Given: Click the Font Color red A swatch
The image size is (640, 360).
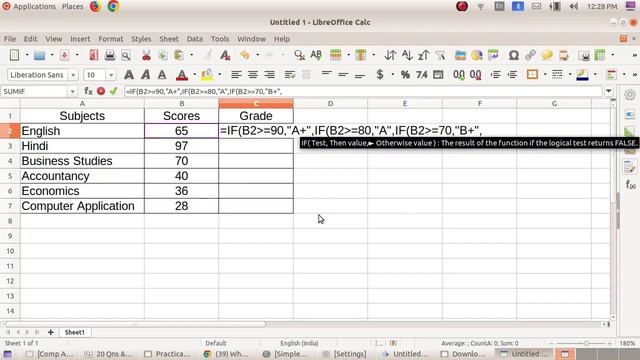Looking at the screenshot, I should [x=182, y=75].
